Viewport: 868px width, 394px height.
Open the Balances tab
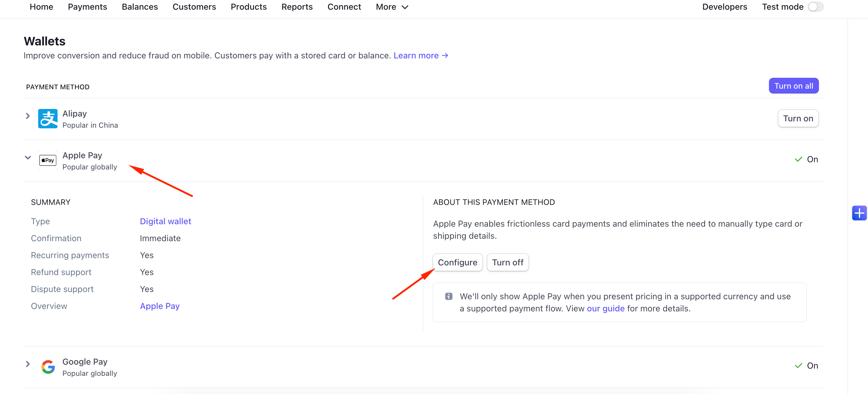(140, 7)
